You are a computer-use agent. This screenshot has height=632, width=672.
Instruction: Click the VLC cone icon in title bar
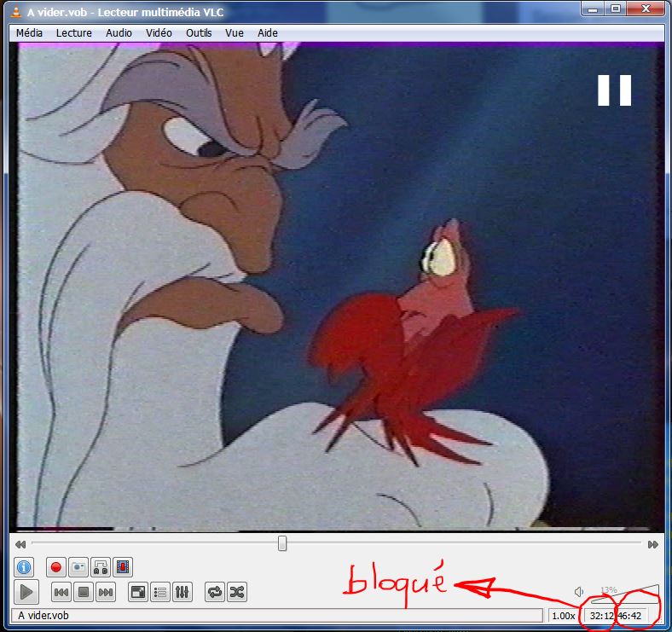pos(16,12)
